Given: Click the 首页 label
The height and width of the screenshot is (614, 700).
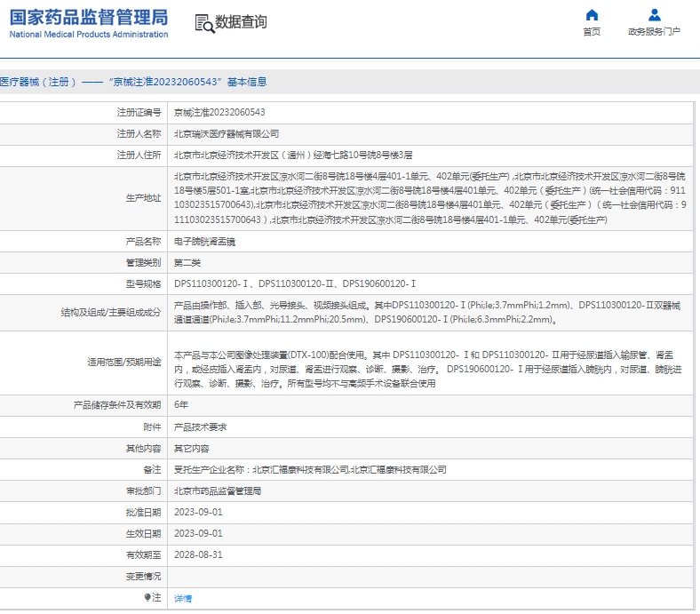Looking at the screenshot, I should pyautogui.click(x=592, y=32).
